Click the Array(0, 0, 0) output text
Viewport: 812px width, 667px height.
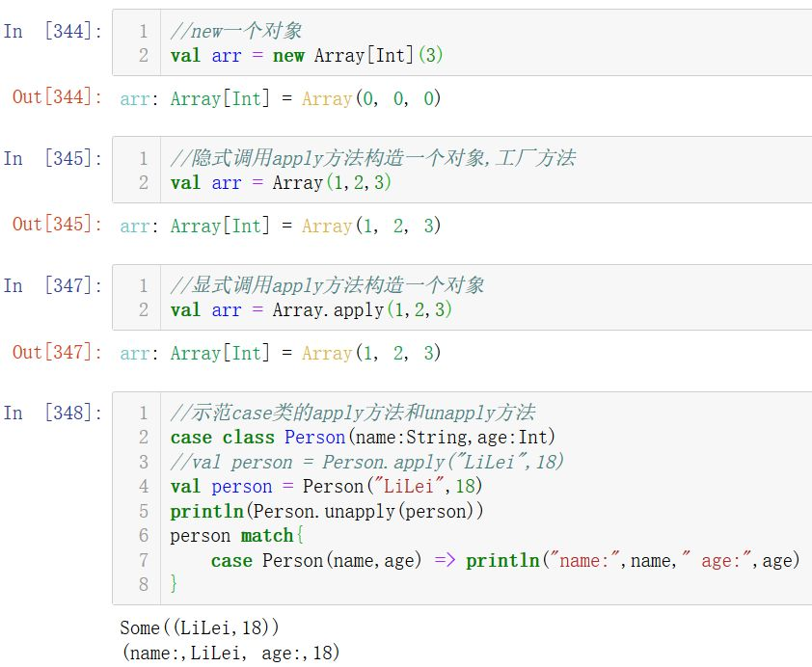click(371, 98)
